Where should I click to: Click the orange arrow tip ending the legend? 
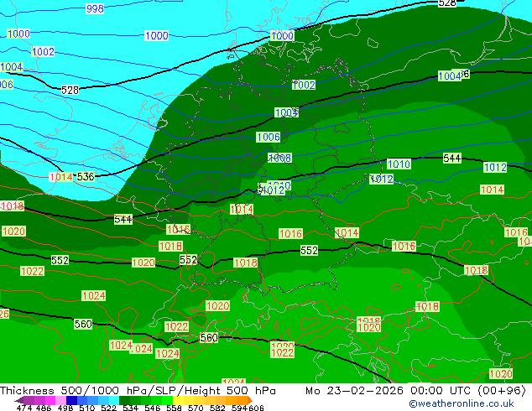tap(250, 400)
